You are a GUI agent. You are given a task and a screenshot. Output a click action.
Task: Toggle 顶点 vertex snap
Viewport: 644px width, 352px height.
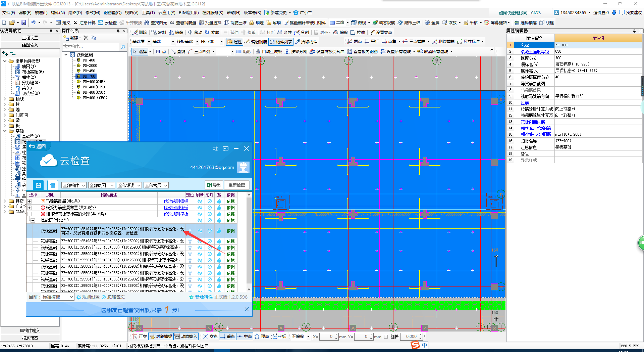262,336
